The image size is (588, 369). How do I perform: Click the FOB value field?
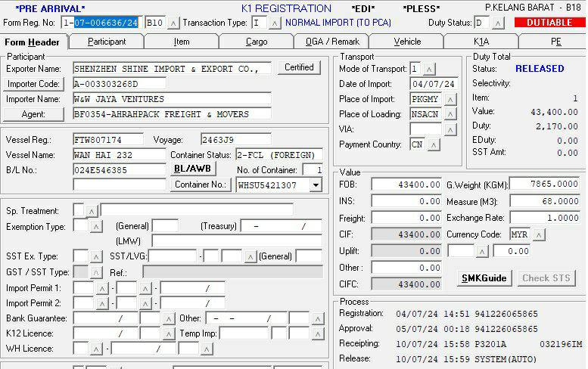coord(406,184)
